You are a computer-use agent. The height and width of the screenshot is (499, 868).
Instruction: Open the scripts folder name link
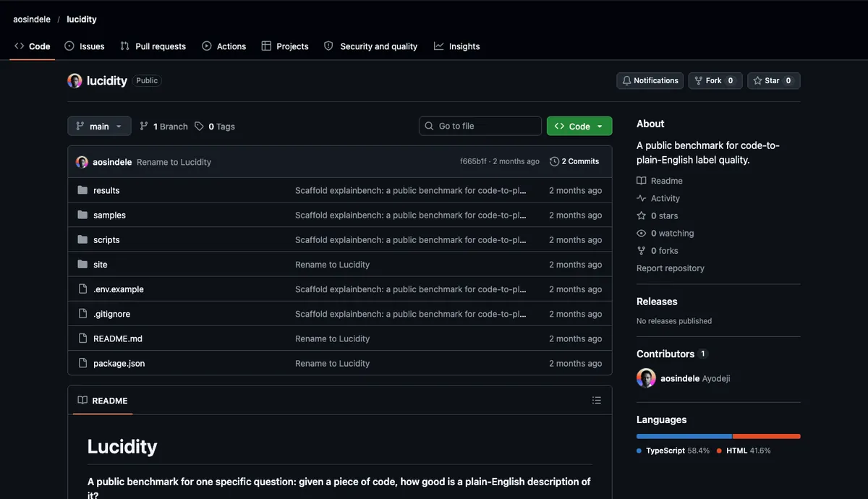[x=106, y=239]
